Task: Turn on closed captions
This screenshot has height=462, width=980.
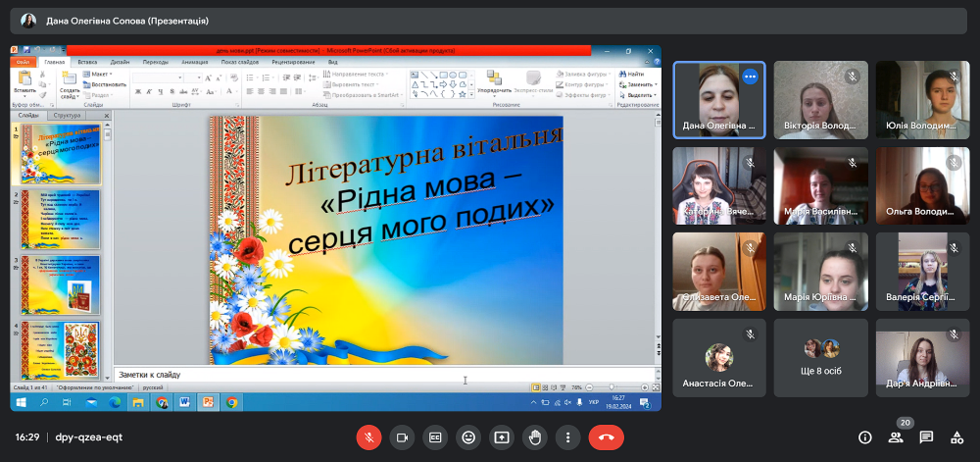Action: pos(435,437)
